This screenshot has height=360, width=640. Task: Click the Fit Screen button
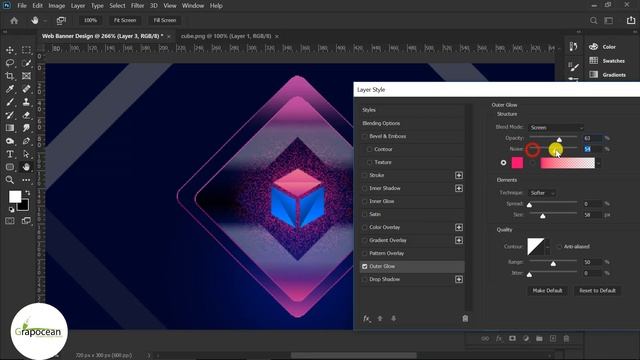pyautogui.click(x=125, y=20)
